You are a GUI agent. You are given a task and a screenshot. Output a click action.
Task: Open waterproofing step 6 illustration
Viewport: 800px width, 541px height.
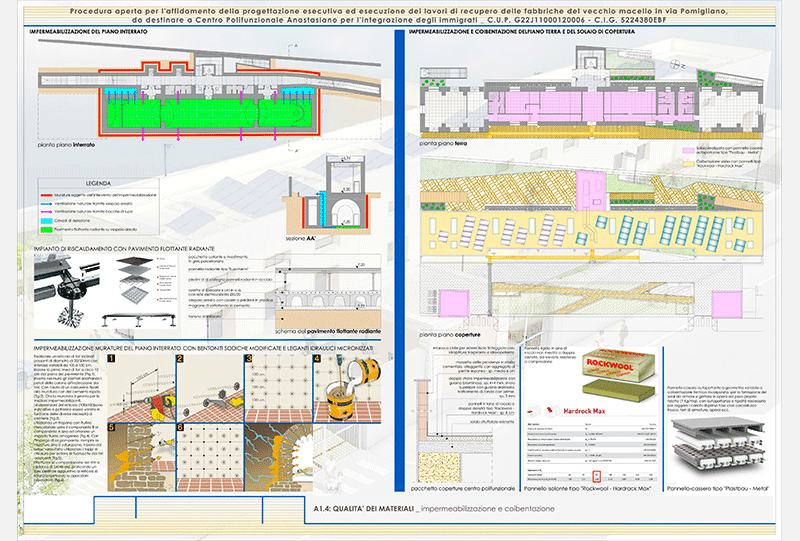[x=210, y=457]
